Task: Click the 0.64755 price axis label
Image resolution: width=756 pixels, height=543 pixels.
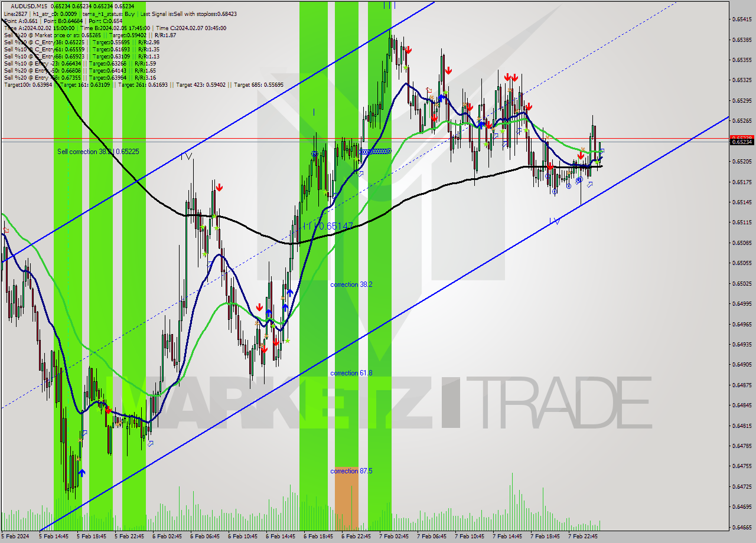Action: tap(742, 466)
